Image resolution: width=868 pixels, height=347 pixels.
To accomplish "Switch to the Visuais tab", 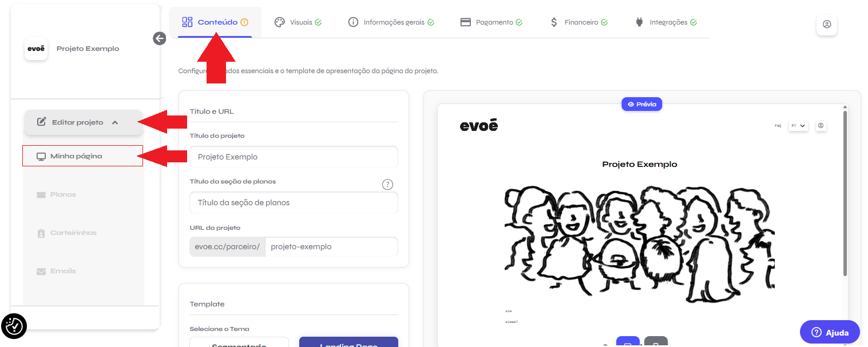I will click(x=298, y=22).
